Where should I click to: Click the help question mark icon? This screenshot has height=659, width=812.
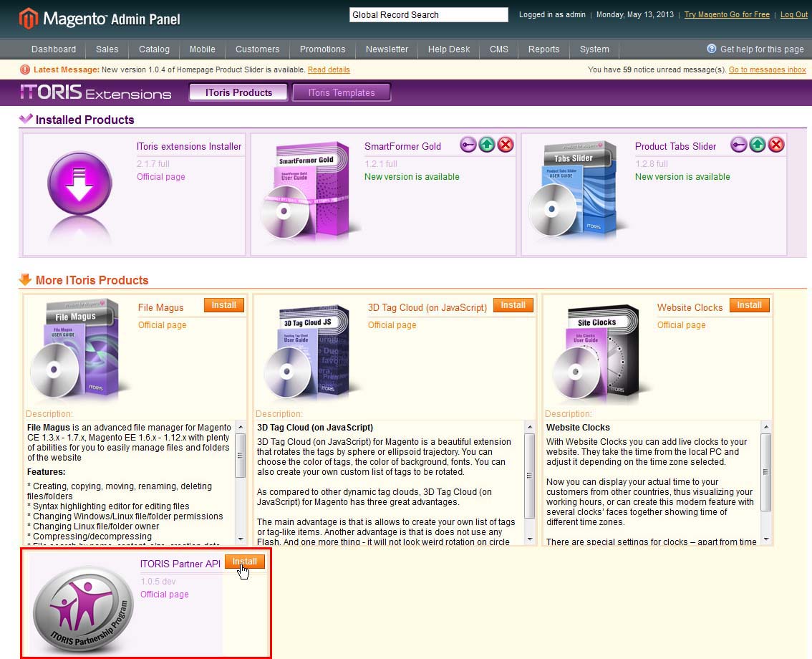(712, 49)
